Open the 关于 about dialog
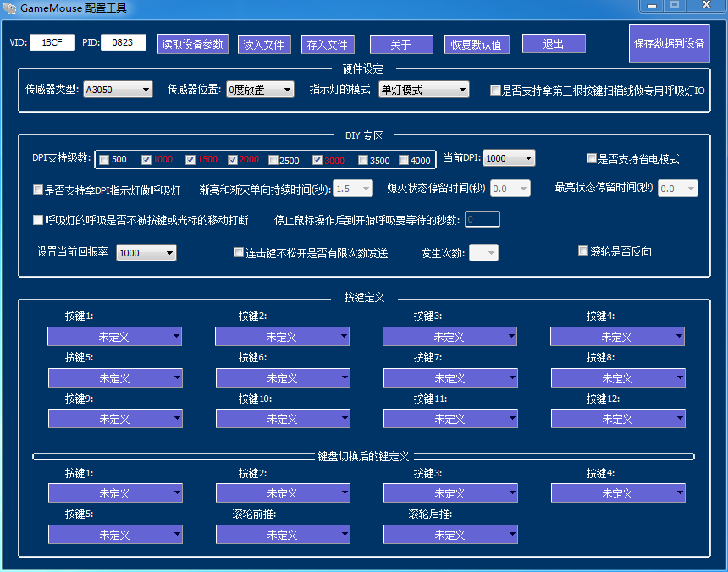 (x=400, y=44)
